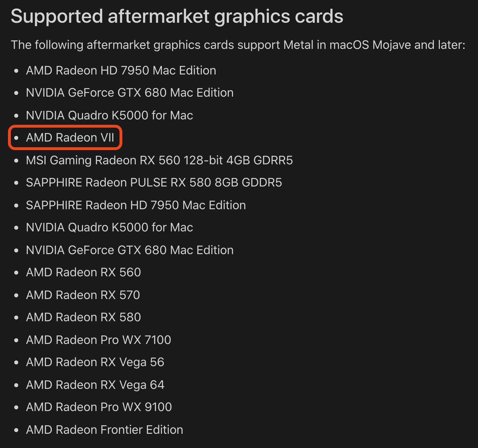Click AMD Radeon Frontier Edition entry
478x448 pixels.
[x=105, y=430]
